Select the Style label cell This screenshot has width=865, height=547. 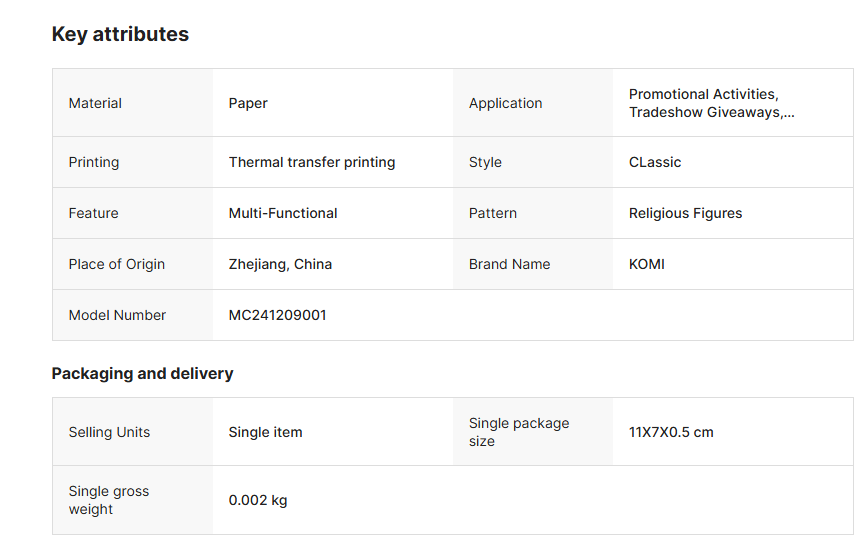pyautogui.click(x=485, y=162)
